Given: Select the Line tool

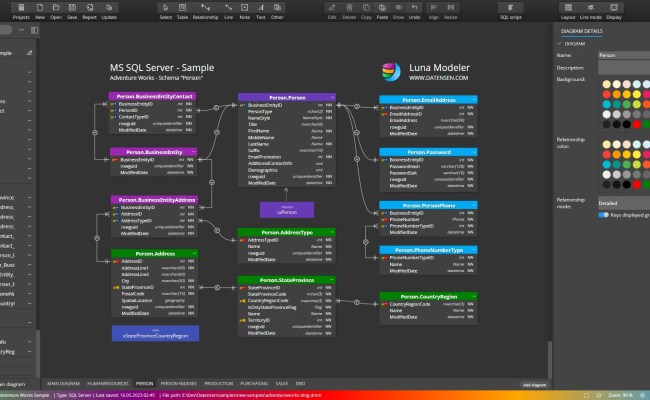Looking at the screenshot, I should (x=228, y=11).
